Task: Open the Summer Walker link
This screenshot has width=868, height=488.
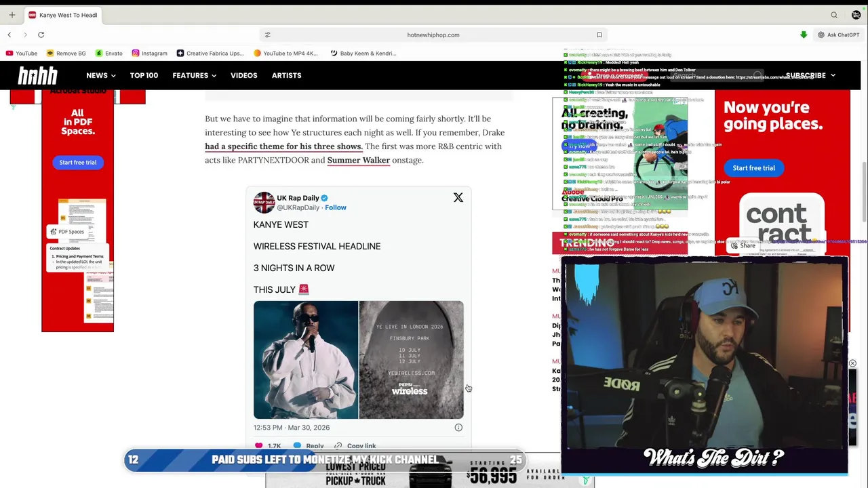Action: click(358, 160)
